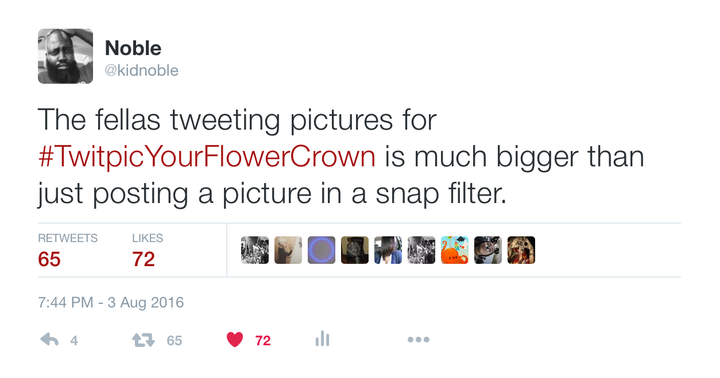Viewport: 720px width, 378px height.
Task: Click the pink like count 72
Action: pos(263,340)
